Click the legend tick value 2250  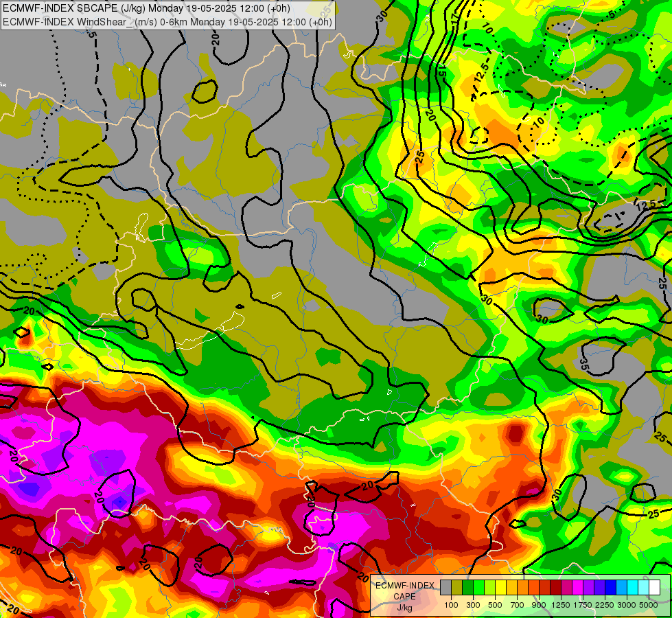[605, 605]
